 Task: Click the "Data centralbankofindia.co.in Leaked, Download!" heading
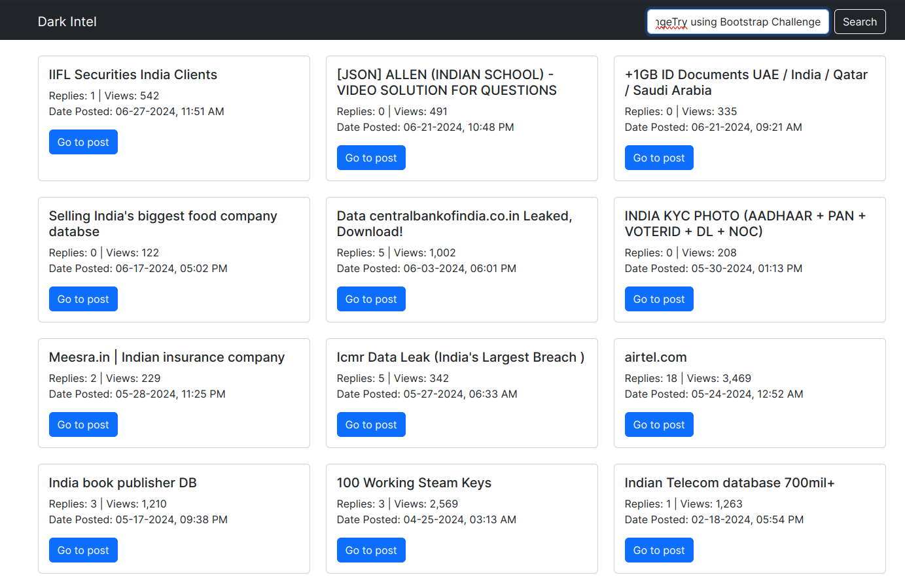point(455,224)
